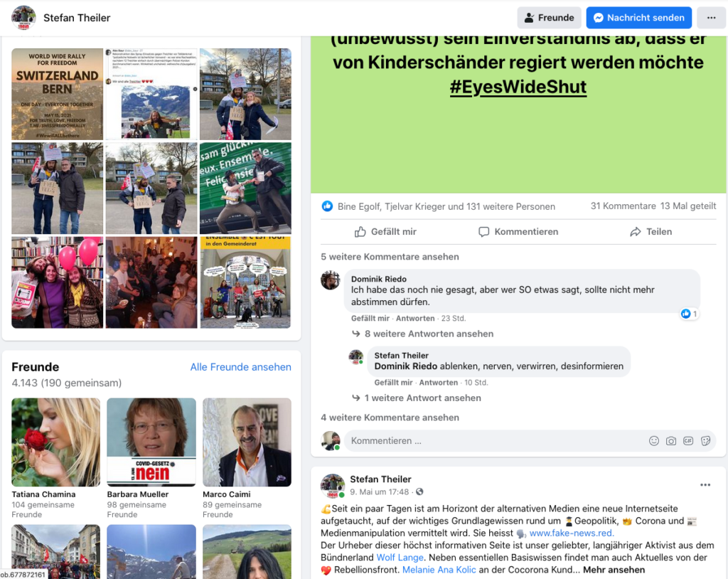Expand 4 weitere Kommentare ansehen

click(390, 418)
